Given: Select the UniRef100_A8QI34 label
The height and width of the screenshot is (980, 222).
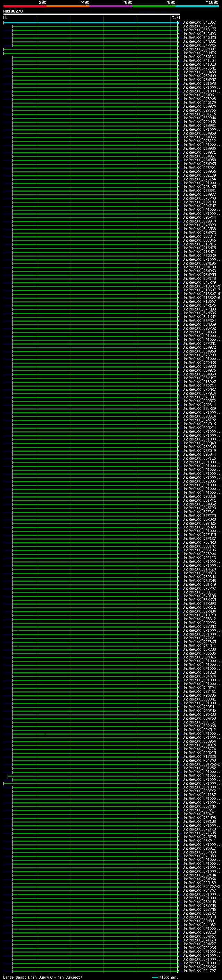Looking at the screenshot, I should pos(199,57).
